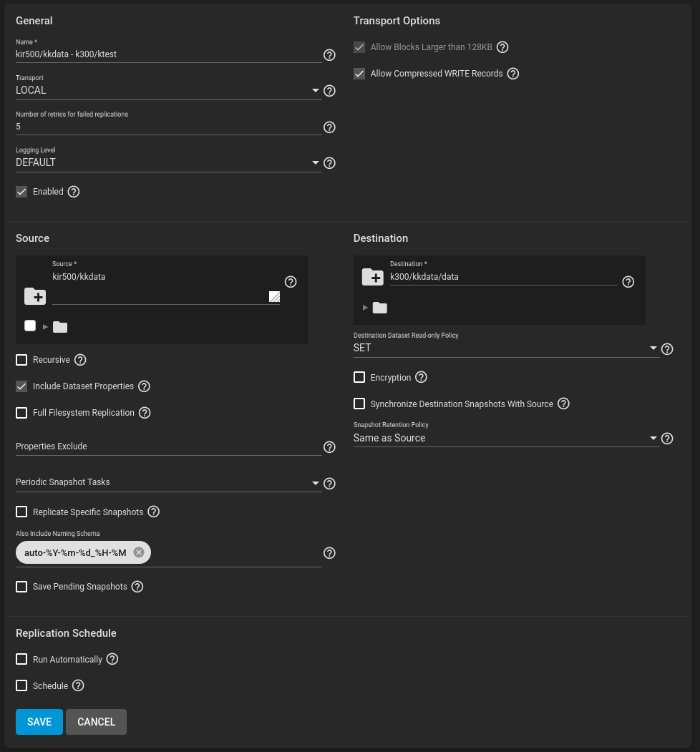
Task: Toggle Synchronize Destination Snapshots With Source
Action: 359,404
